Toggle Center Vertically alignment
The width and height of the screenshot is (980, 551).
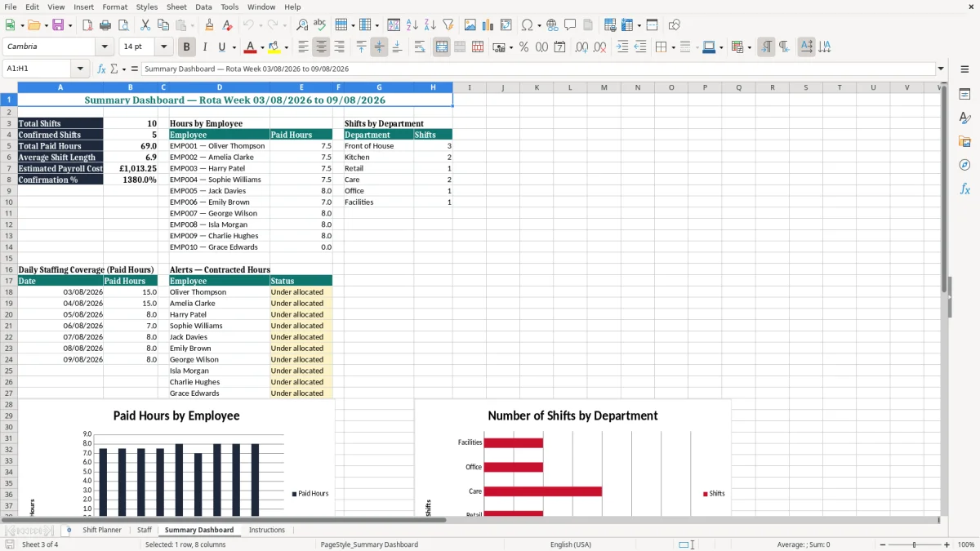click(x=379, y=47)
